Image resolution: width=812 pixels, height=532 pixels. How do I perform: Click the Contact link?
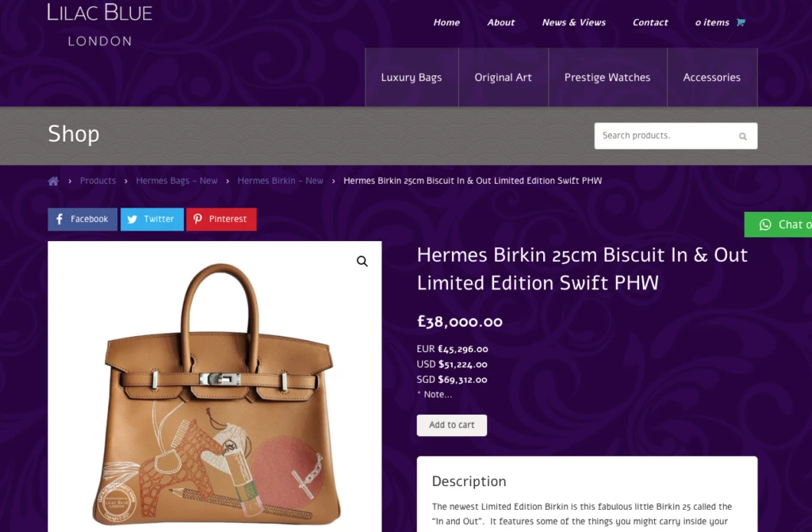[650, 22]
